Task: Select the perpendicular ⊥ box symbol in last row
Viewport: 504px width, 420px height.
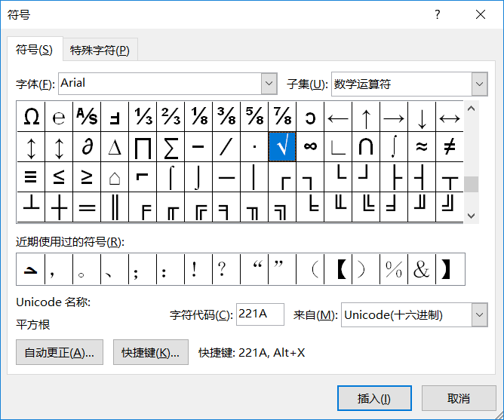Action: pyautogui.click(x=31, y=207)
